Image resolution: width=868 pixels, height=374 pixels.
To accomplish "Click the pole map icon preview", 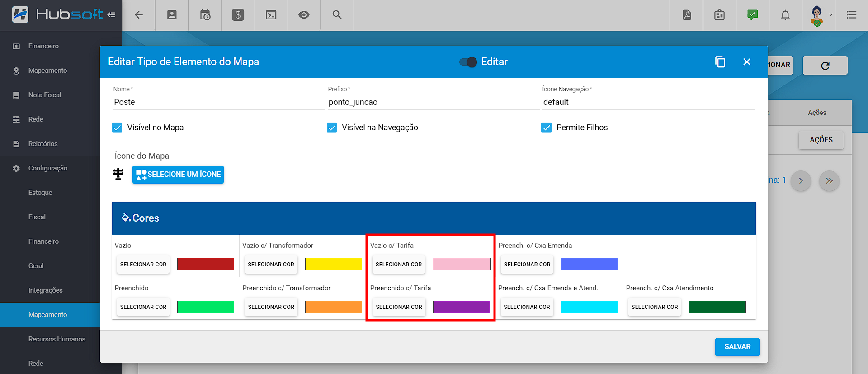I will pyautogui.click(x=118, y=174).
